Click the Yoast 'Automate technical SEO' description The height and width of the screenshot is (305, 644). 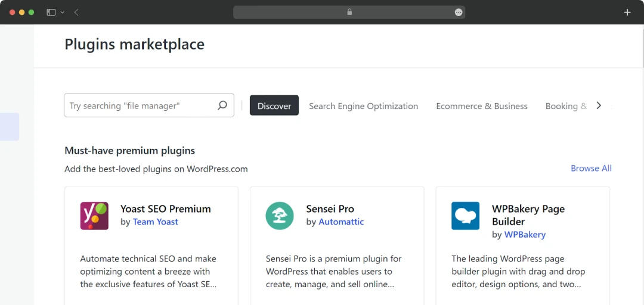(x=148, y=272)
